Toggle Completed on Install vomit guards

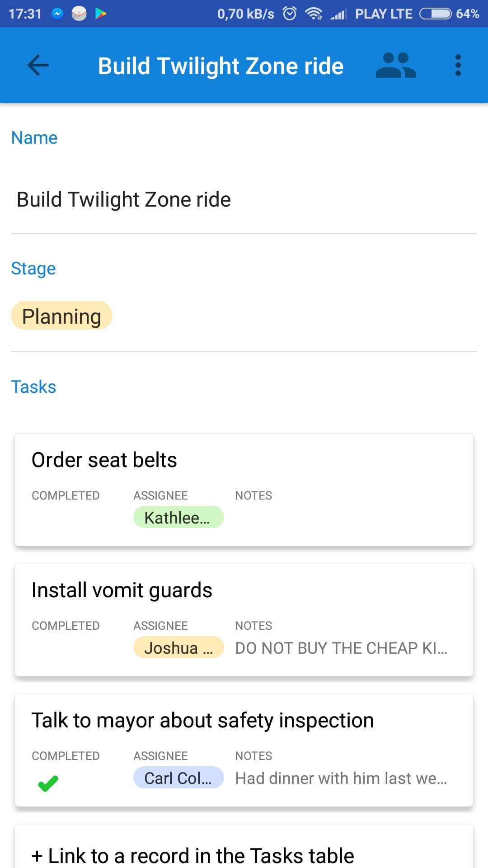[66, 648]
